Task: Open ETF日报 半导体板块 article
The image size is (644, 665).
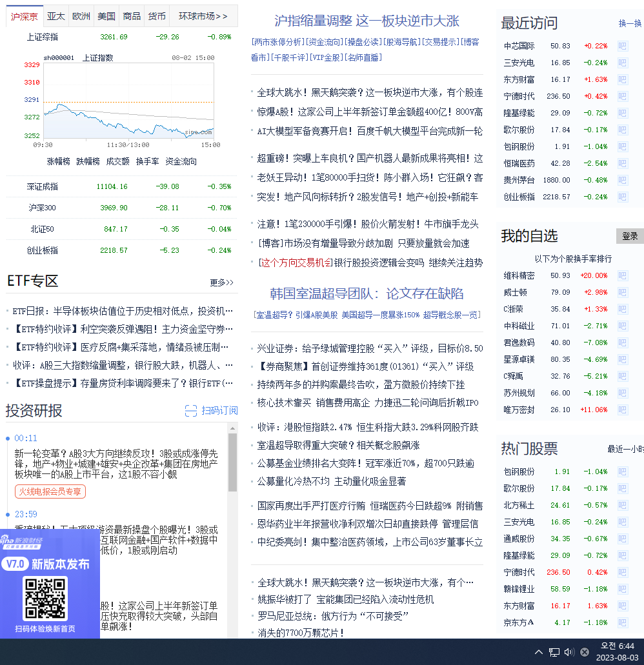Action: point(123,312)
